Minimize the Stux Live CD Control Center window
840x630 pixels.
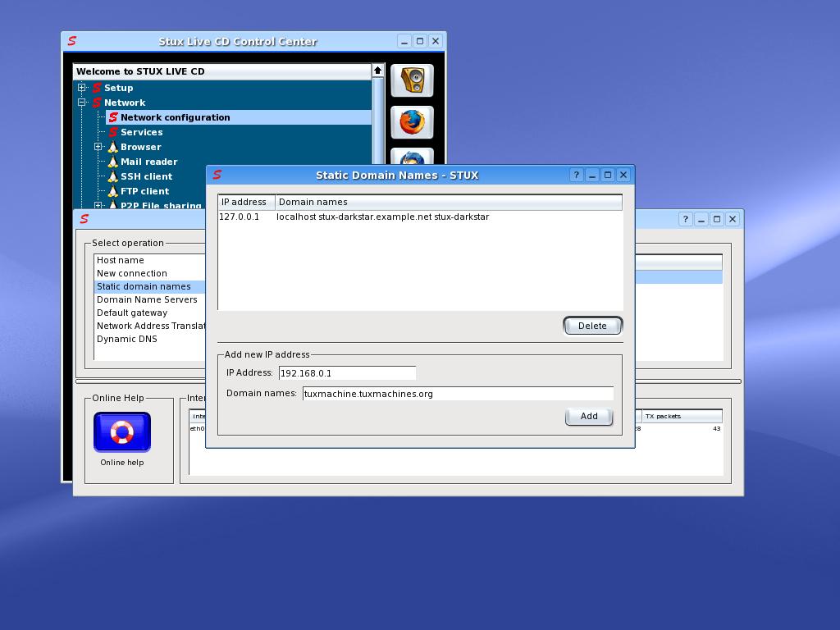point(404,41)
